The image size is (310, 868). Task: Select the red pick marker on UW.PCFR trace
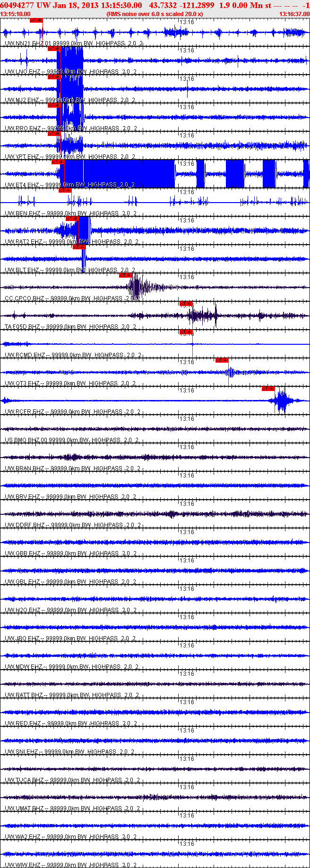click(x=268, y=389)
